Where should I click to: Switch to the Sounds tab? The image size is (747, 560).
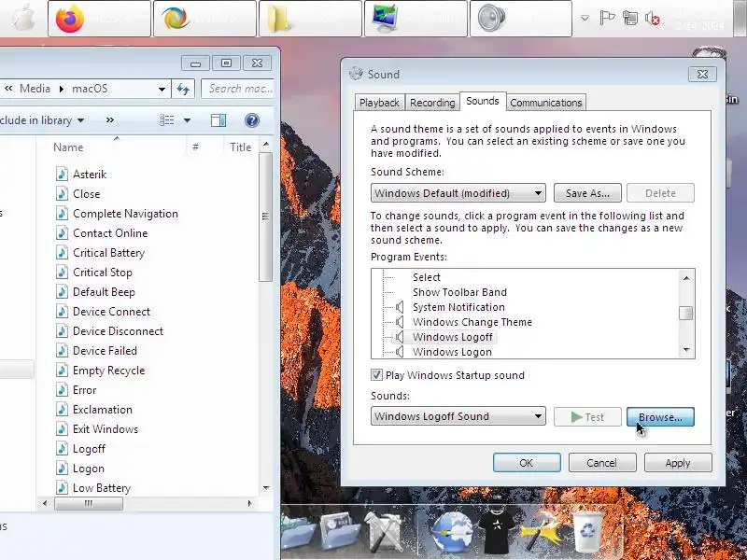point(483,101)
